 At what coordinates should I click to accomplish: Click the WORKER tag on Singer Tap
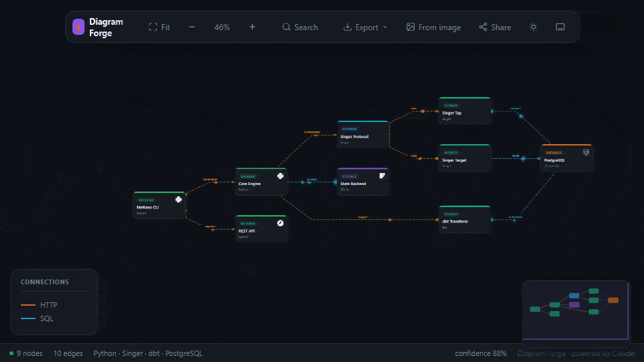tap(451, 105)
